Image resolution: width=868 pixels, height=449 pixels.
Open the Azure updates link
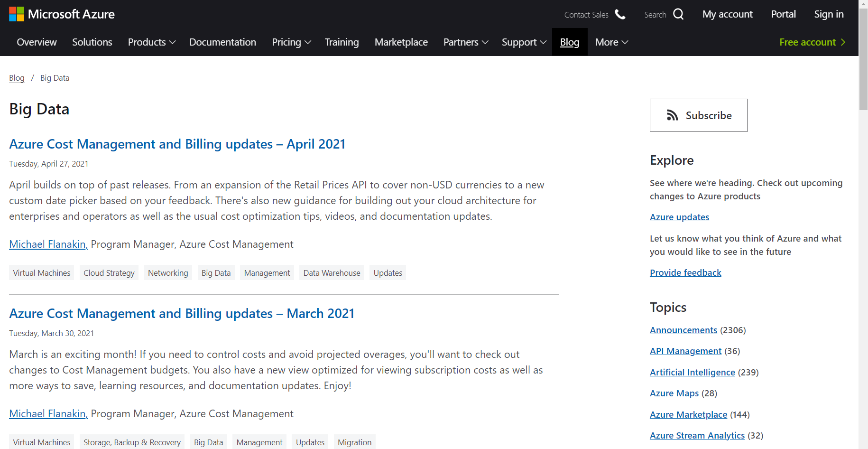pyautogui.click(x=679, y=217)
